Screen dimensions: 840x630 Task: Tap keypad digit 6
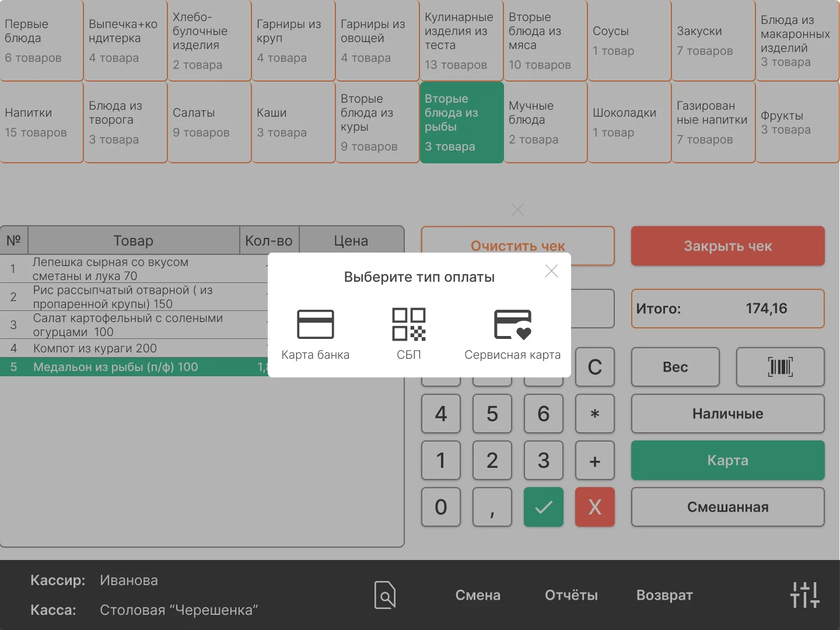point(544,414)
